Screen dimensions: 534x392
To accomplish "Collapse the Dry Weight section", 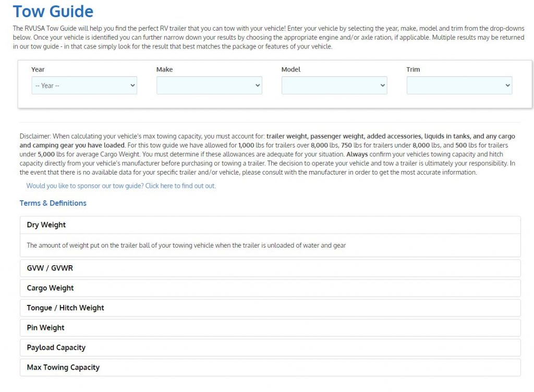I will (x=270, y=225).
